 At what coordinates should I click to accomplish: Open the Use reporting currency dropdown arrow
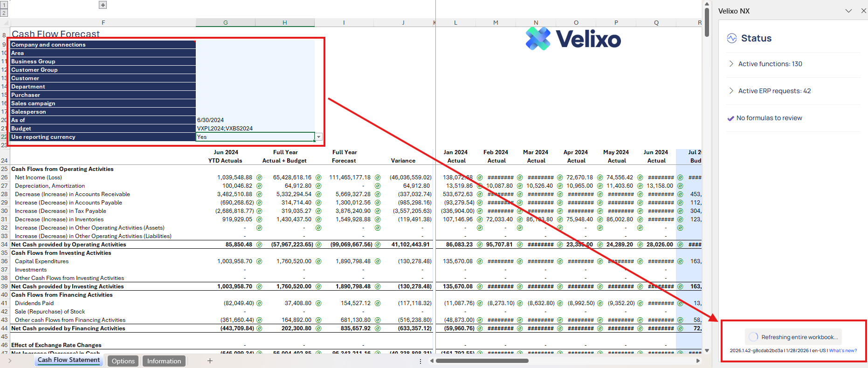tap(318, 137)
